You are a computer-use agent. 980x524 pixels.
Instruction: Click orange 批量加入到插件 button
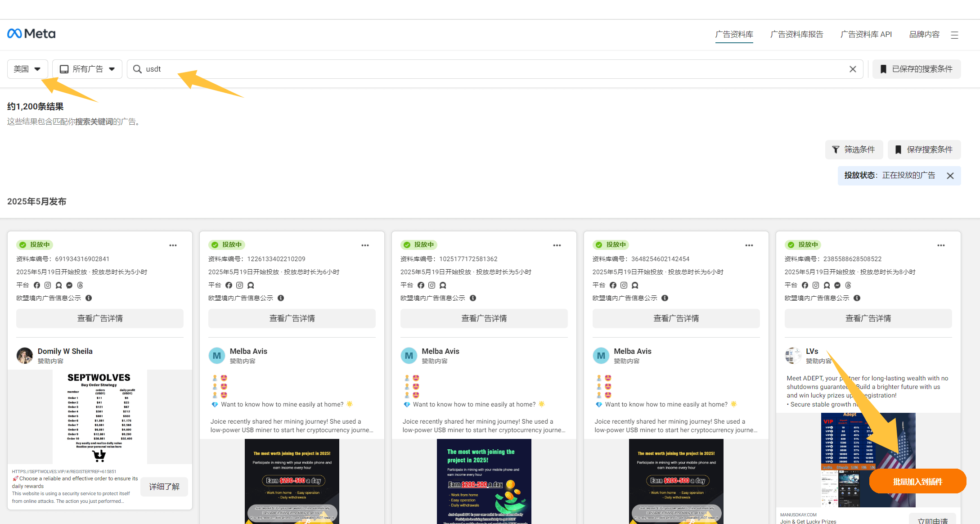pyautogui.click(x=917, y=482)
